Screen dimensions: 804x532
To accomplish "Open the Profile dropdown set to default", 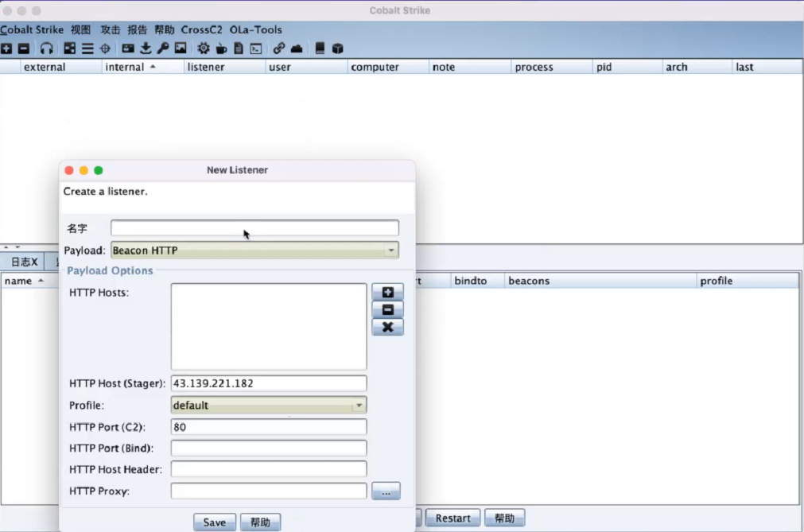I will (x=269, y=406).
